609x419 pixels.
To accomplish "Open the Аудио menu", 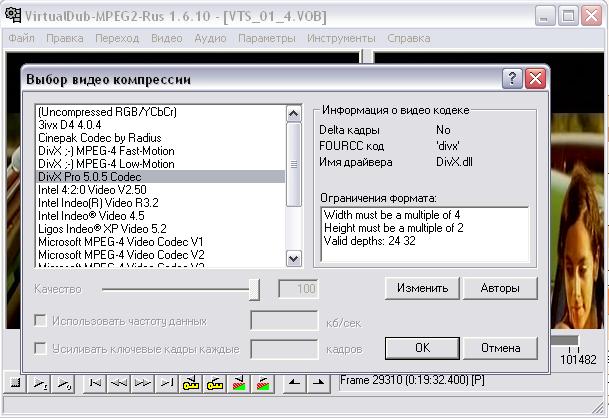I will pyautogui.click(x=210, y=38).
